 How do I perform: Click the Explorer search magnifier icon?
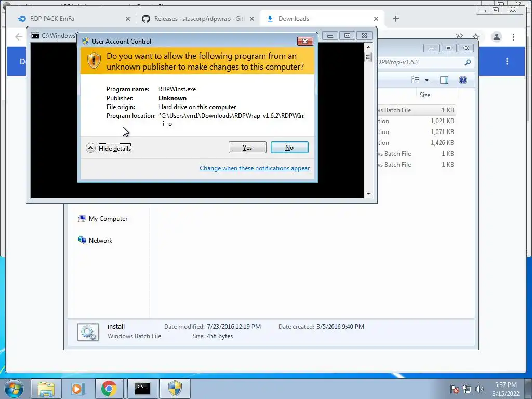point(468,62)
